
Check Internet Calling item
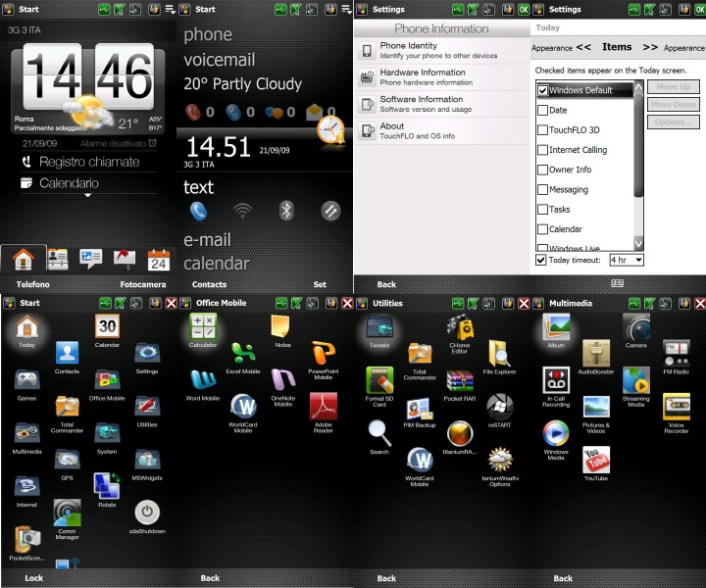[x=542, y=150]
